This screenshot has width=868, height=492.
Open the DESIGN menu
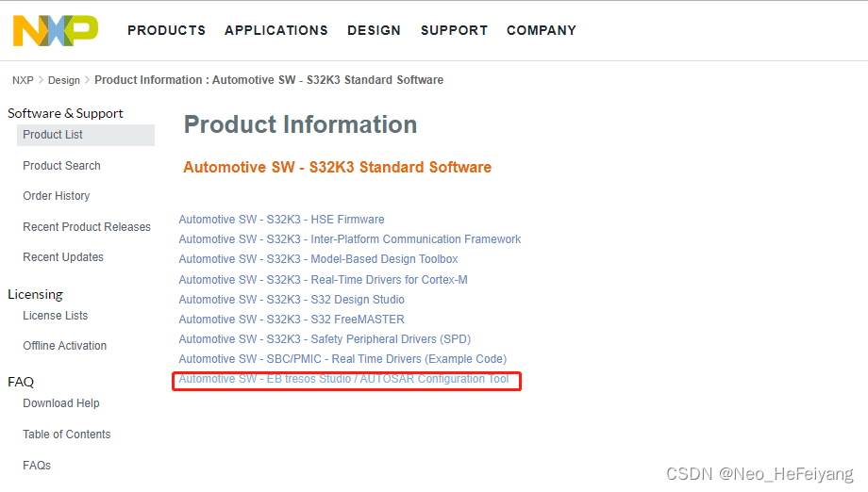click(374, 30)
